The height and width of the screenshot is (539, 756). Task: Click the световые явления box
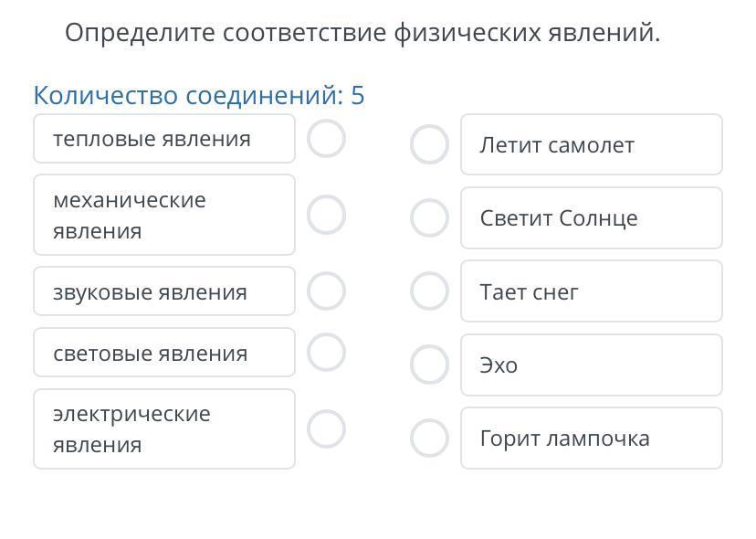pyautogui.click(x=164, y=353)
